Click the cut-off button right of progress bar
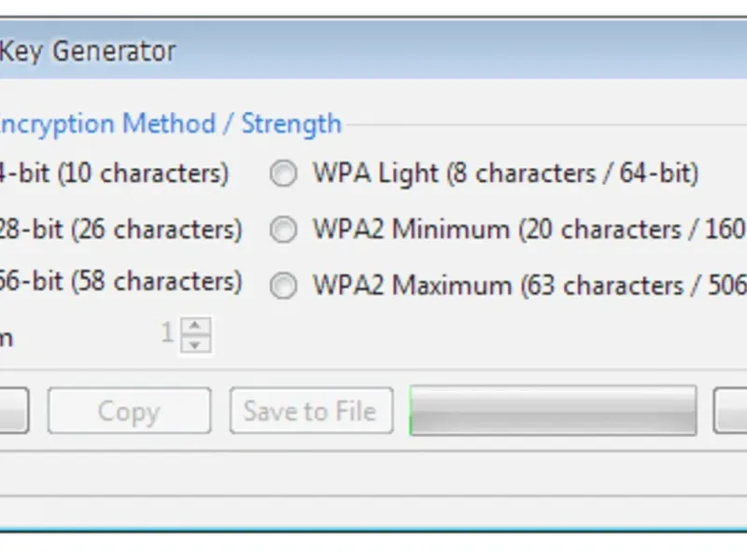Screen dimensions: 747x560 (730, 411)
